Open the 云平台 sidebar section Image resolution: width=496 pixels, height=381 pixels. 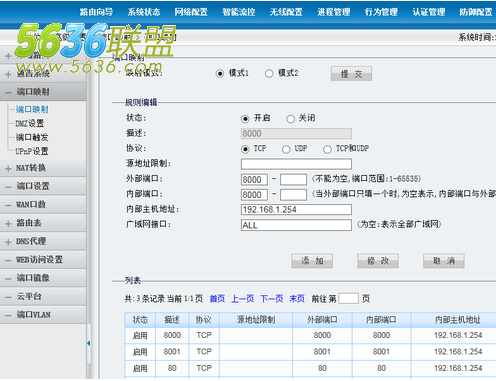pos(43,296)
